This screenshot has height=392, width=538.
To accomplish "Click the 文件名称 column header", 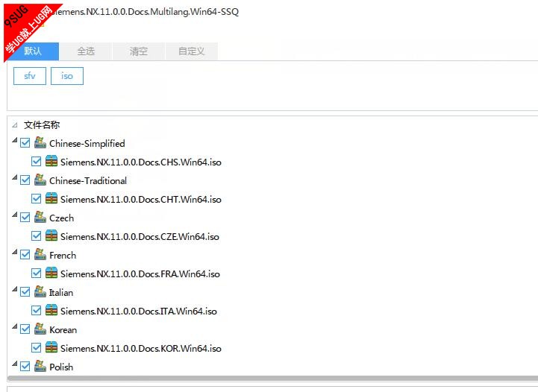I will click(x=42, y=125).
